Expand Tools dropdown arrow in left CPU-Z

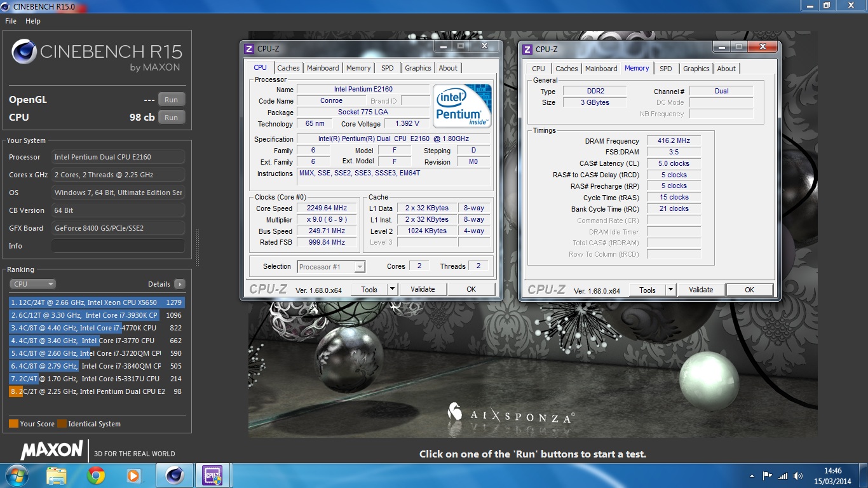[393, 289]
